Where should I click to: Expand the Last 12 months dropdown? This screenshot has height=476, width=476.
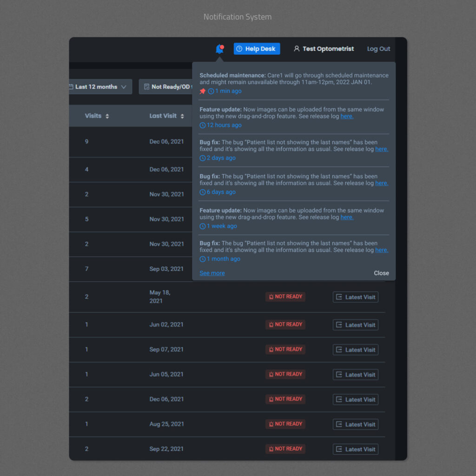point(100,87)
